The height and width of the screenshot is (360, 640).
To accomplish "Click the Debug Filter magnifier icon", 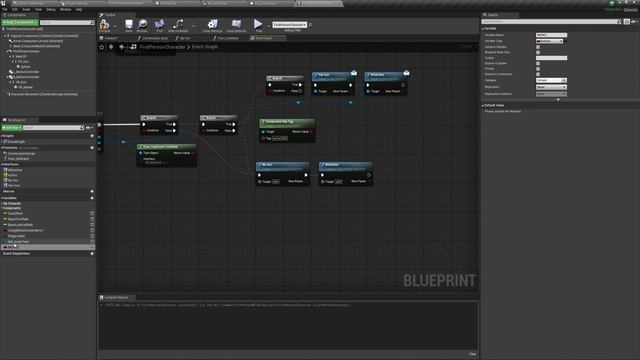I will 310,25.
